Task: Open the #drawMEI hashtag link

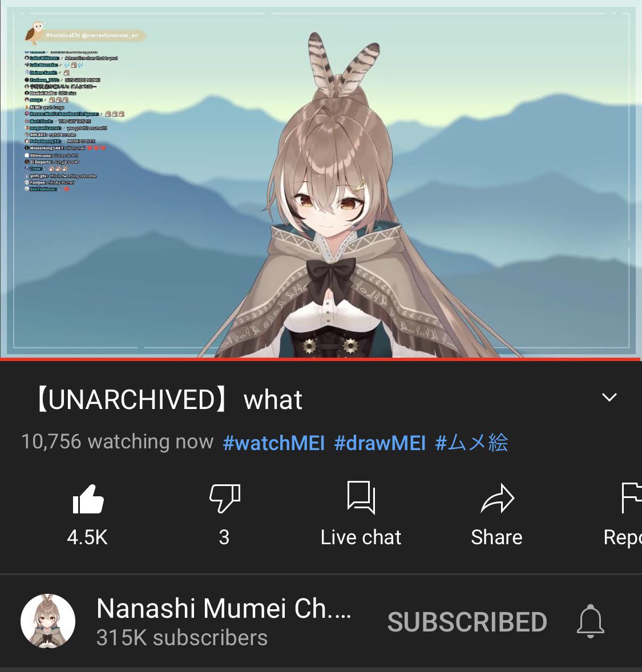Action: [x=379, y=443]
